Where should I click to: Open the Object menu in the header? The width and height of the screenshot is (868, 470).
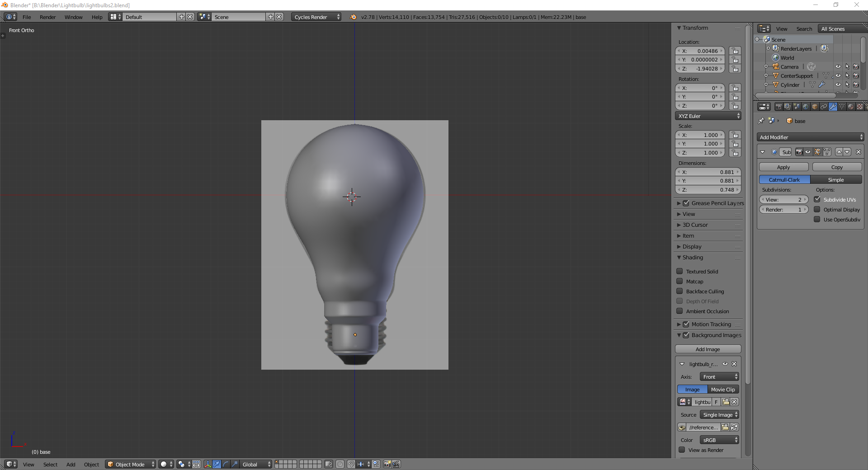91,465
